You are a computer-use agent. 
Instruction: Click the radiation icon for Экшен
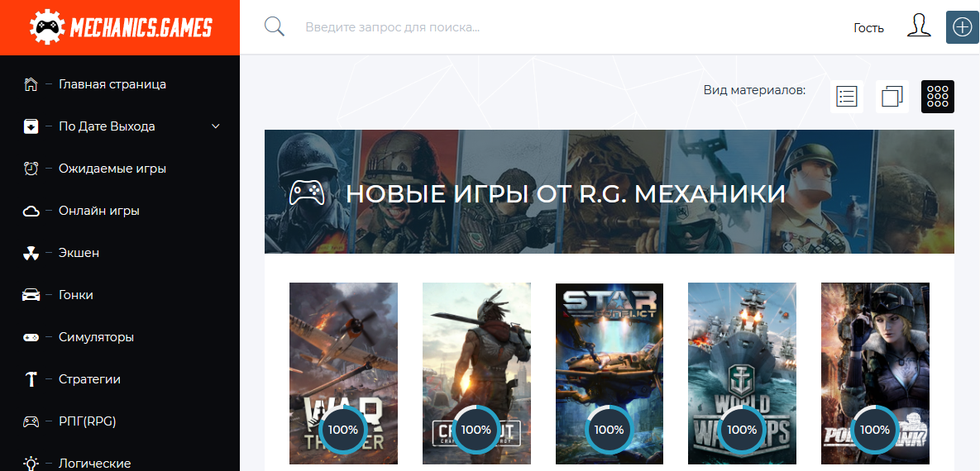[31, 253]
